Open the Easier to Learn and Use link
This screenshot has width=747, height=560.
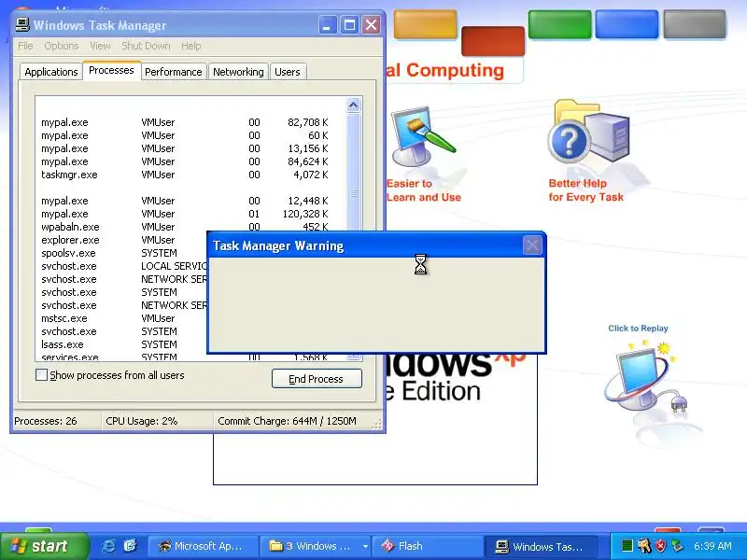tap(424, 190)
